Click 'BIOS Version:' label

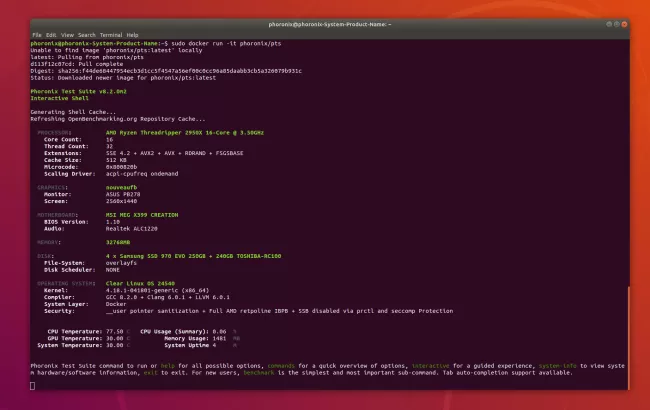pyautogui.click(x=66, y=222)
